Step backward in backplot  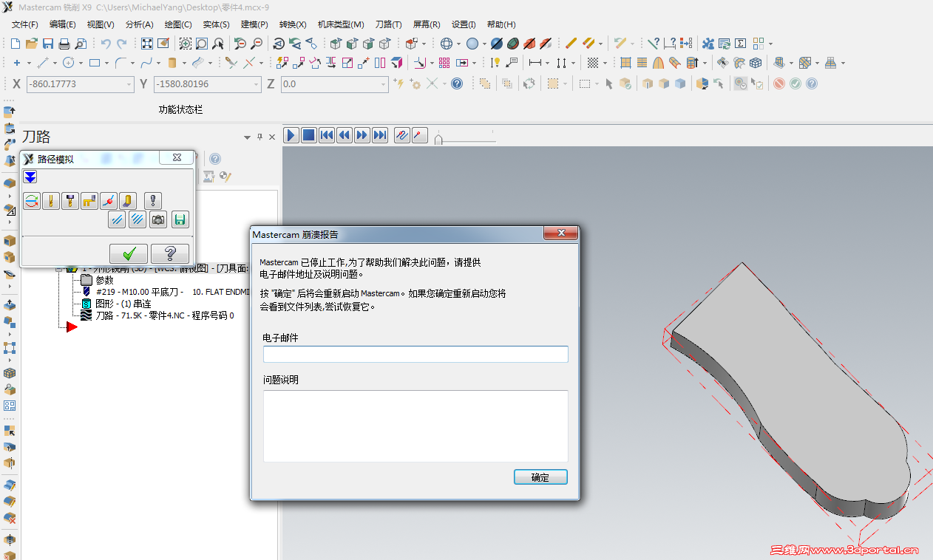(x=345, y=135)
